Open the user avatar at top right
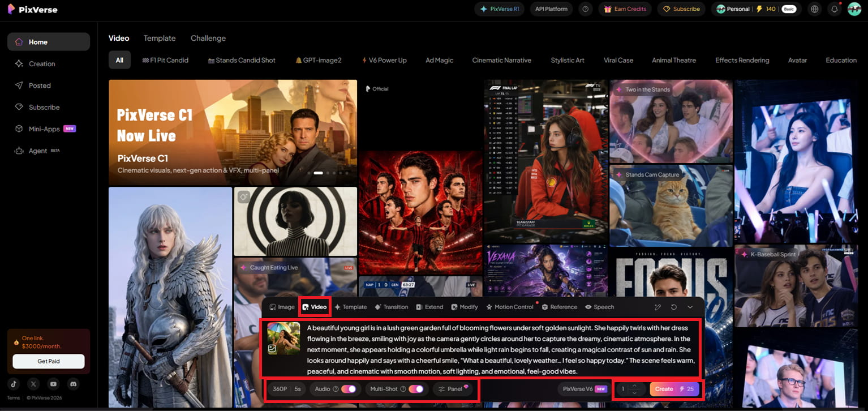The image size is (868, 411). pyautogui.click(x=854, y=9)
